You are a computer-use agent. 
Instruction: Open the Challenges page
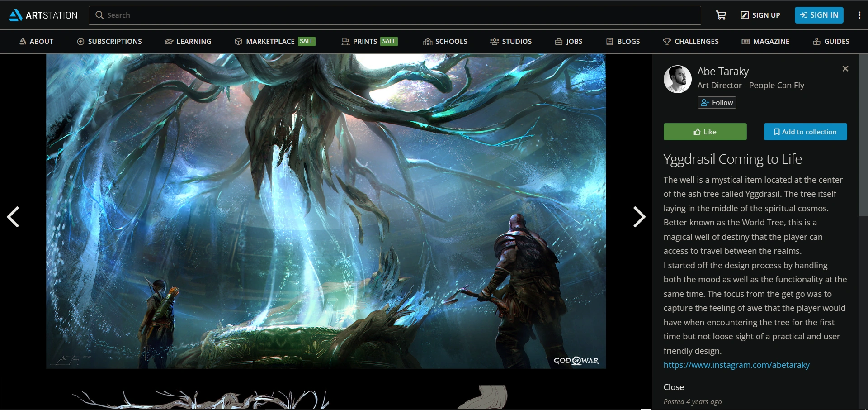691,42
